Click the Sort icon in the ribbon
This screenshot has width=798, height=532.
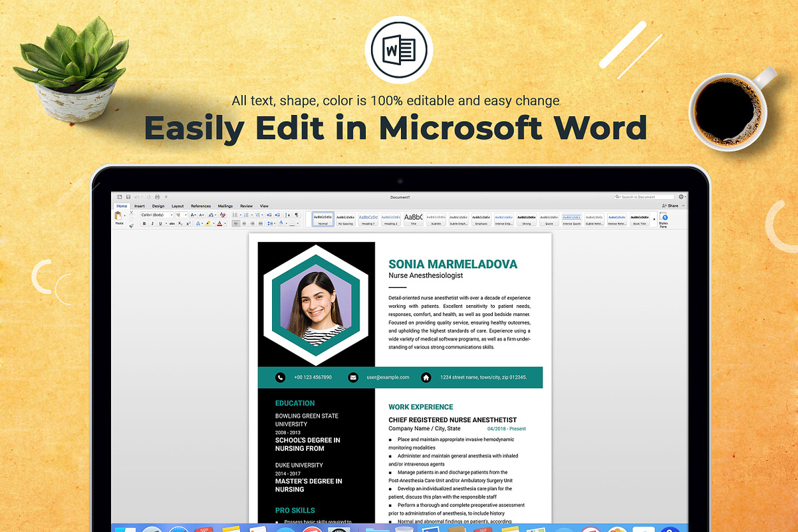pos(287,215)
